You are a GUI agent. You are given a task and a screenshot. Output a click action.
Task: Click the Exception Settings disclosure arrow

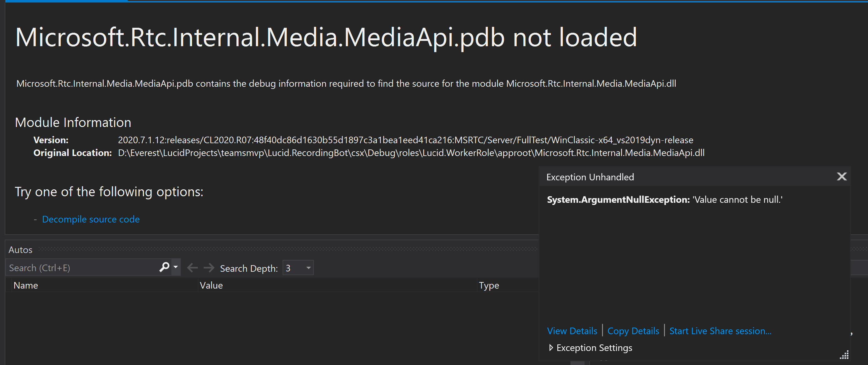click(552, 348)
